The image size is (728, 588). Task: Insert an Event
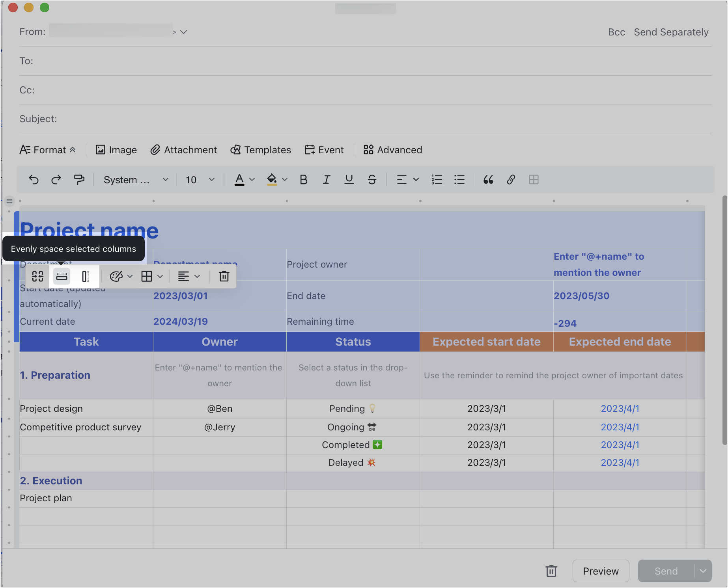pyautogui.click(x=324, y=150)
